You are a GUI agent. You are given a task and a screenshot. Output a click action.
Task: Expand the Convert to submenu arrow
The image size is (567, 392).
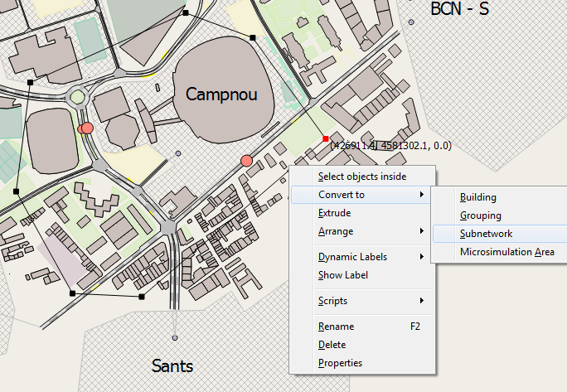pos(423,196)
